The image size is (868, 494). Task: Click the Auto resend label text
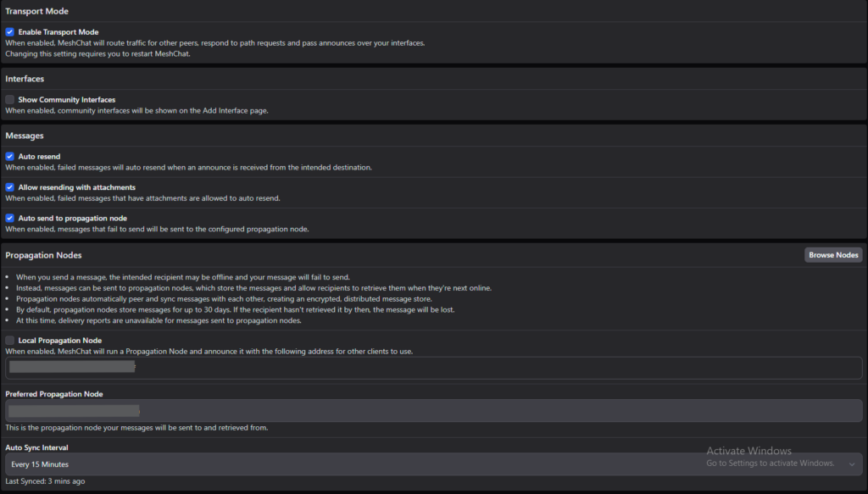[x=39, y=157]
